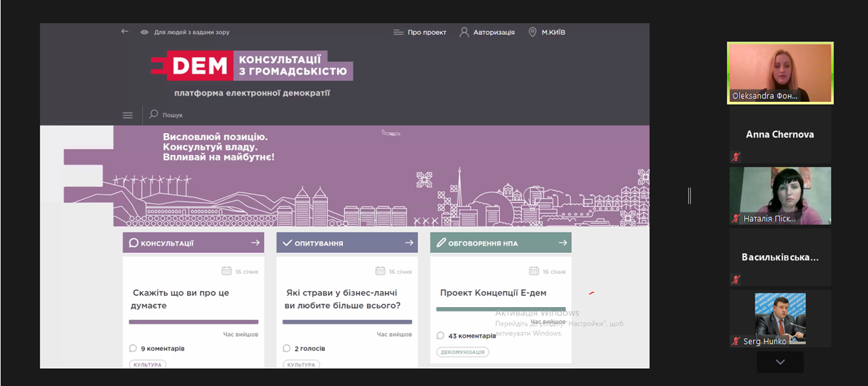Click the Культура tag under 9 коментарів
This screenshot has width=868, height=386.
coord(147,364)
